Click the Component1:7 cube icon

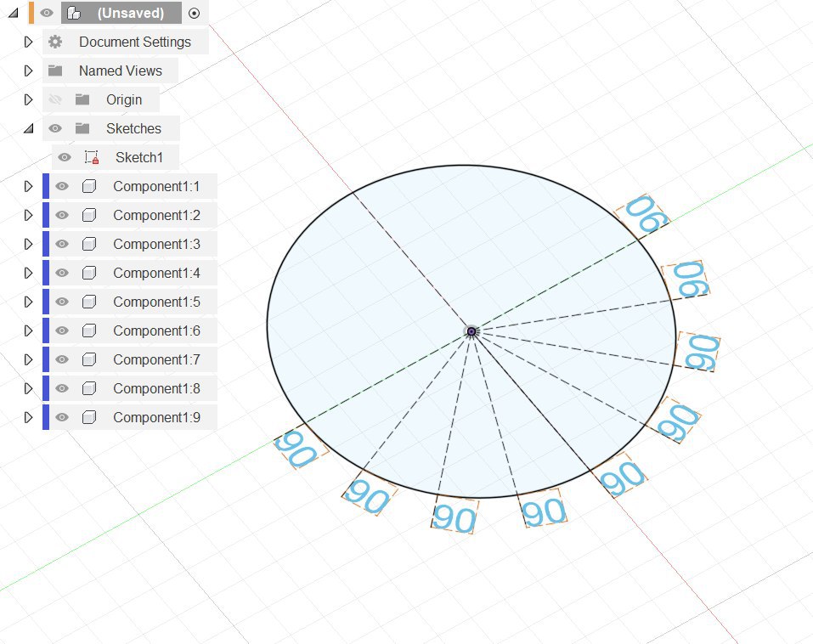(89, 359)
